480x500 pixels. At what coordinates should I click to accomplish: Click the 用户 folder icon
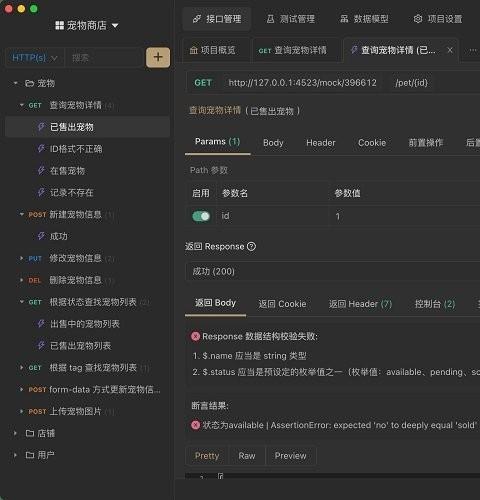(30, 455)
